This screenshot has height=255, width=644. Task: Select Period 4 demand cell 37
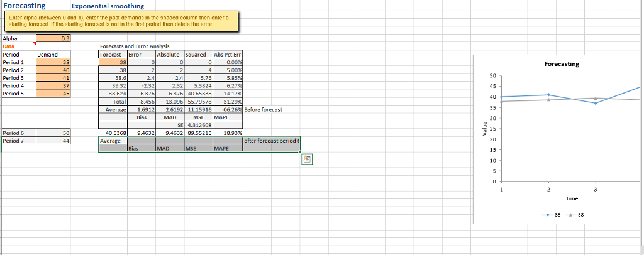click(x=53, y=85)
